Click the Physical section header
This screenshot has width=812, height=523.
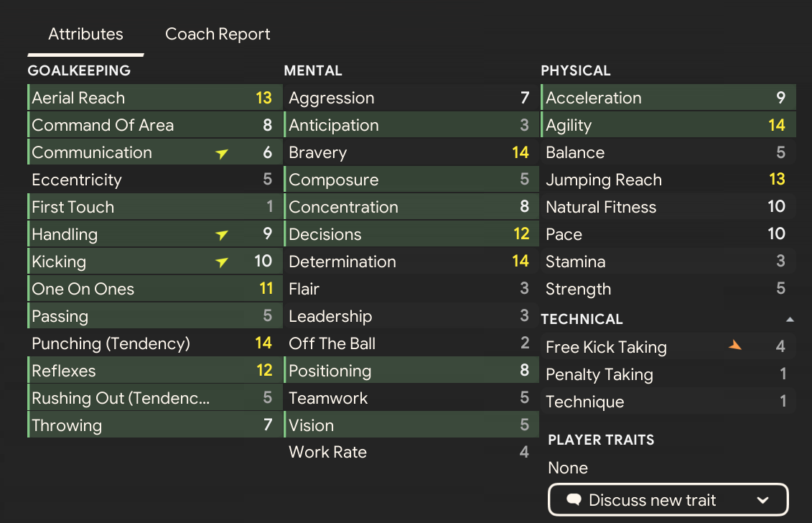[576, 70]
